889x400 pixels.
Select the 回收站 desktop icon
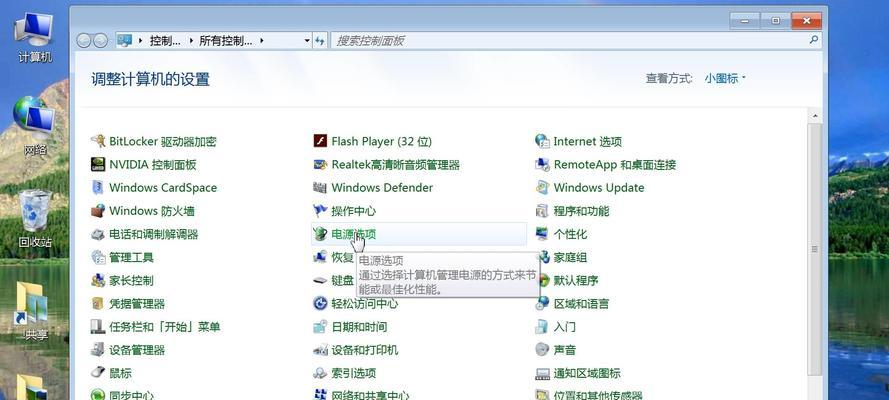click(35, 220)
